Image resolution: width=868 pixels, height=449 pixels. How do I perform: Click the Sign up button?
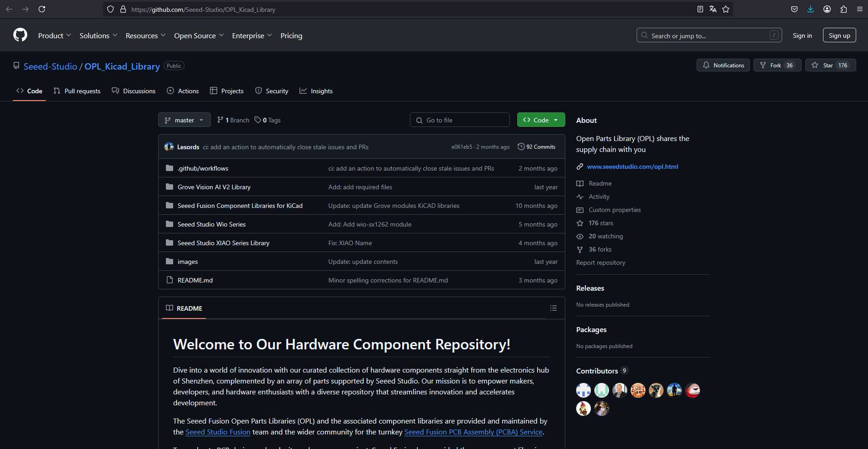coord(838,35)
